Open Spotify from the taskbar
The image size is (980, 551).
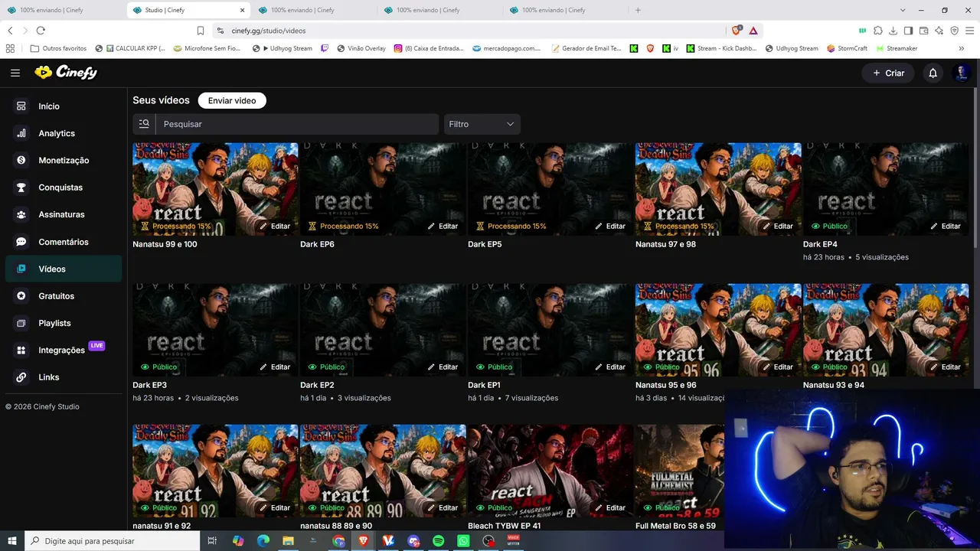point(438,541)
